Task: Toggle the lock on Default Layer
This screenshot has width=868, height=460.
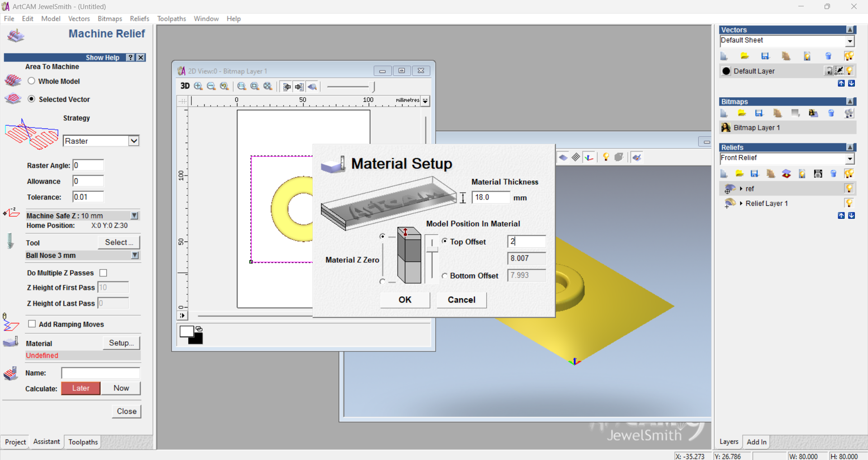Action: click(829, 71)
